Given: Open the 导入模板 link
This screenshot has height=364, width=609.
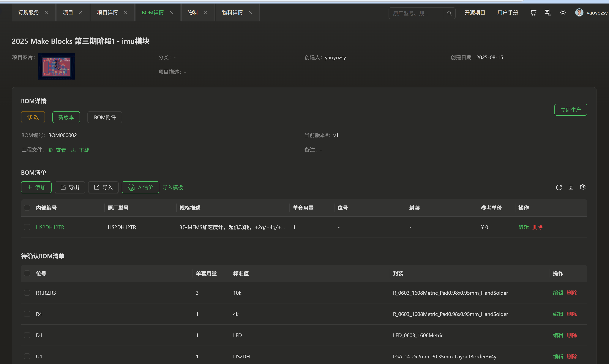Looking at the screenshot, I should (x=173, y=187).
